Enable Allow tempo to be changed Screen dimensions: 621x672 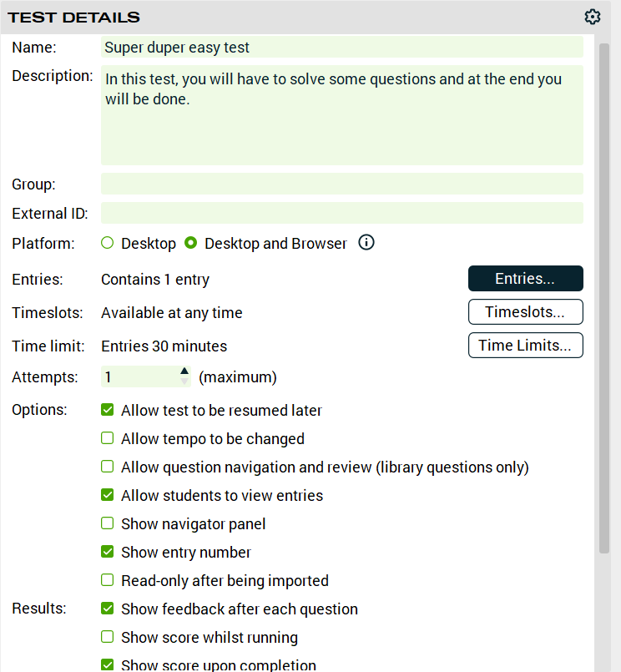point(107,439)
